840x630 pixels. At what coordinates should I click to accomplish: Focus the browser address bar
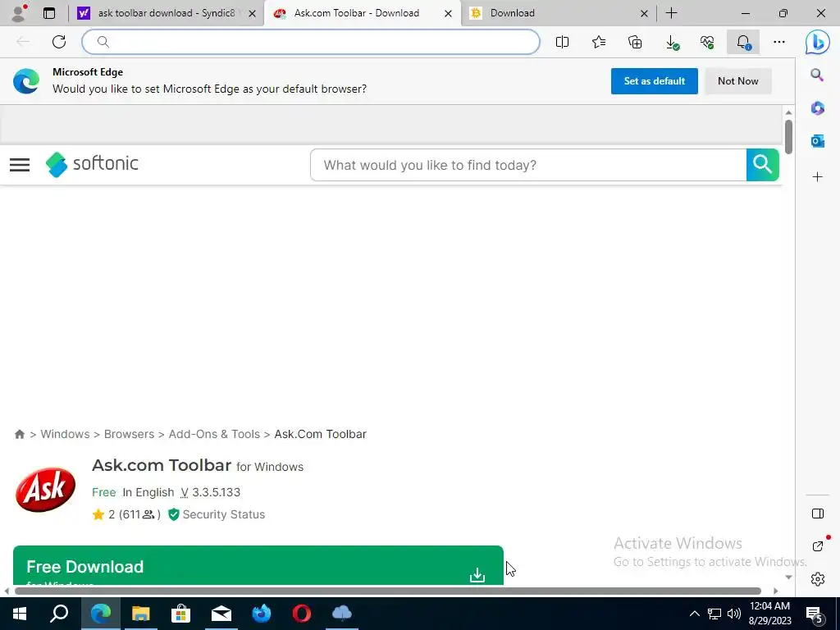pos(311,42)
